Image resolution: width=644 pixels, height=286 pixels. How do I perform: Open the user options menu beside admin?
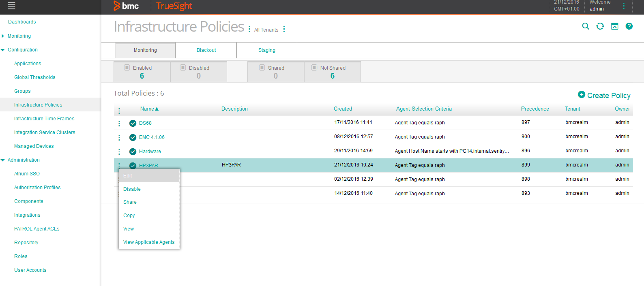624,6
